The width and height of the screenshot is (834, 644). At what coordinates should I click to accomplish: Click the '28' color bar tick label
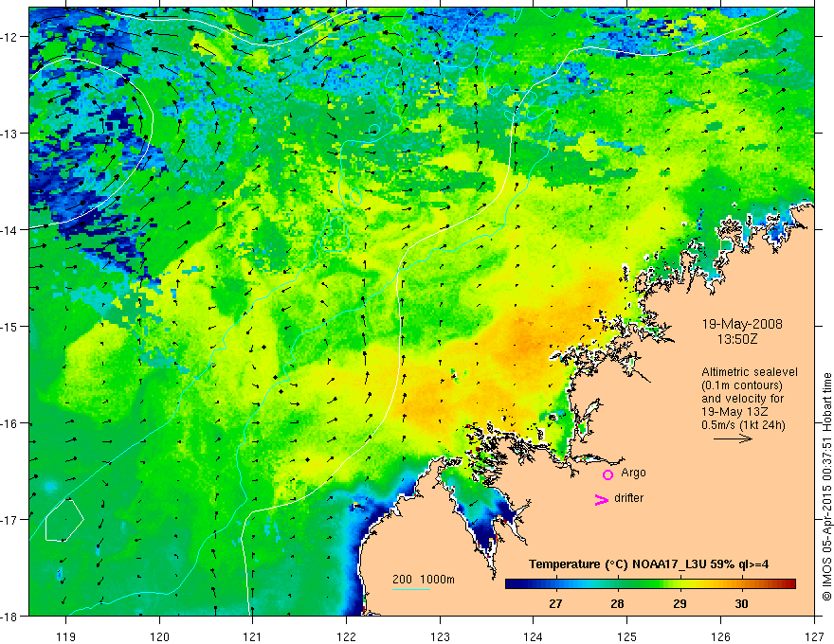[617, 603]
